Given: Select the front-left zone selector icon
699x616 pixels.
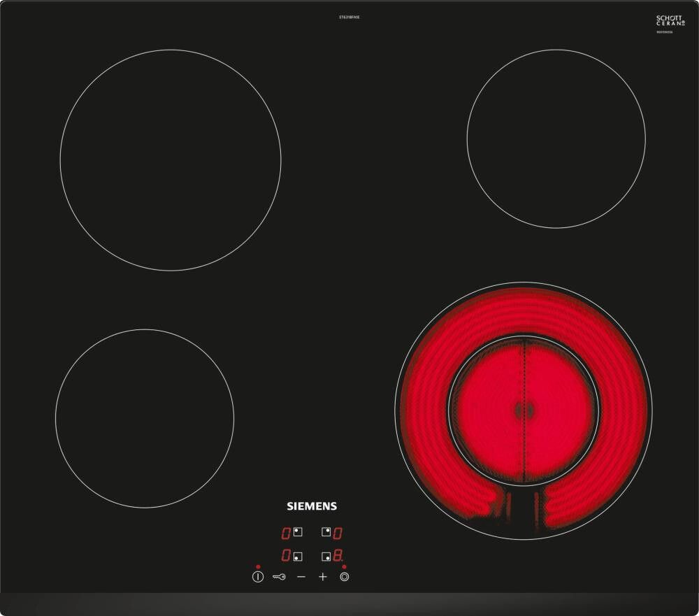Looking at the screenshot, I should [298, 557].
